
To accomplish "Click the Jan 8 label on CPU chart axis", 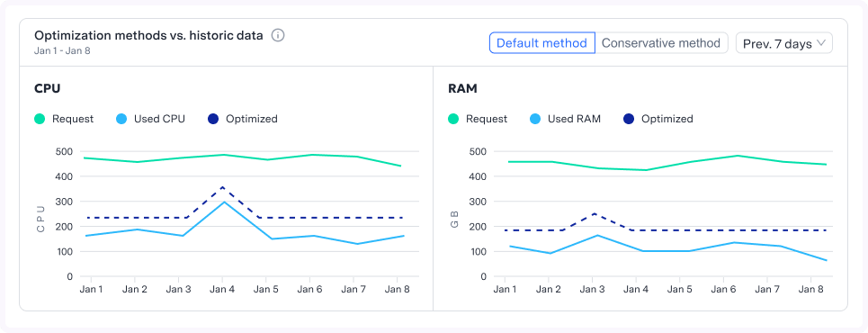I will pos(398,289).
